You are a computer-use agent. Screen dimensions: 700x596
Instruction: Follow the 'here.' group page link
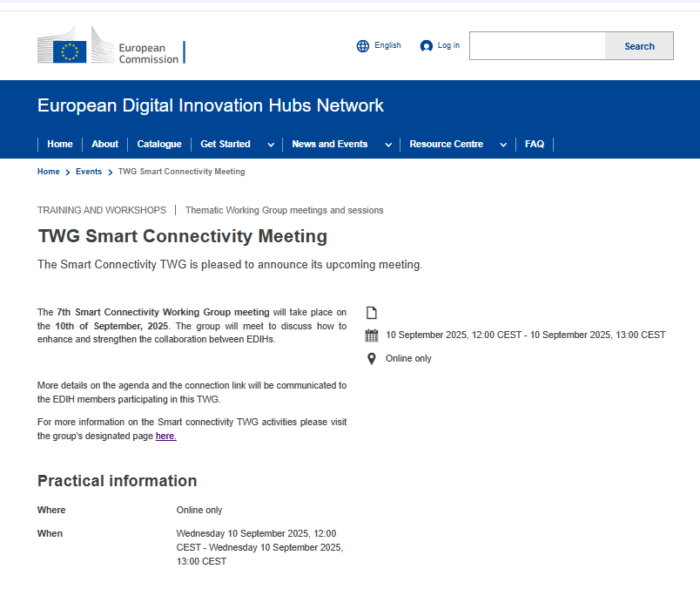[x=165, y=437]
